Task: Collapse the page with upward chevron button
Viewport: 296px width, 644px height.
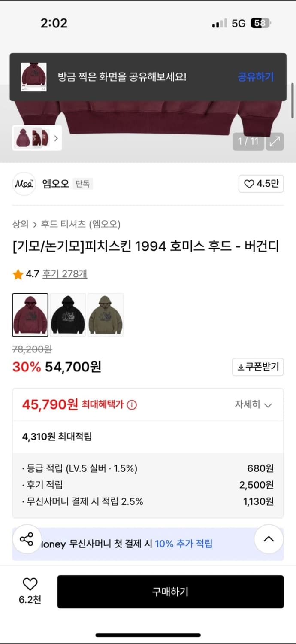Action: [x=269, y=539]
